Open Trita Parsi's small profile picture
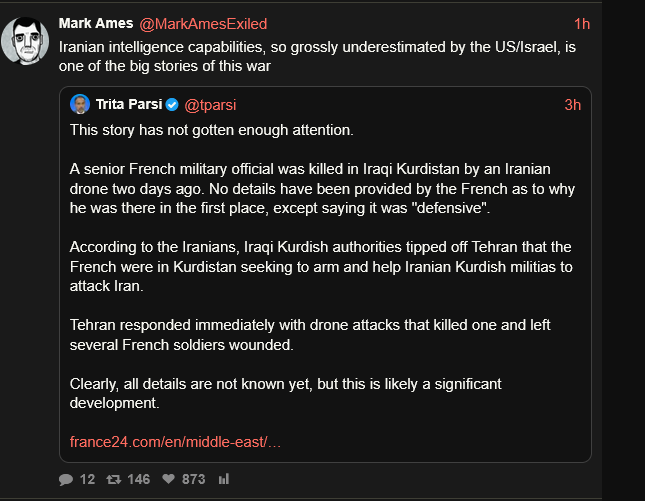645x501 pixels. [x=80, y=105]
